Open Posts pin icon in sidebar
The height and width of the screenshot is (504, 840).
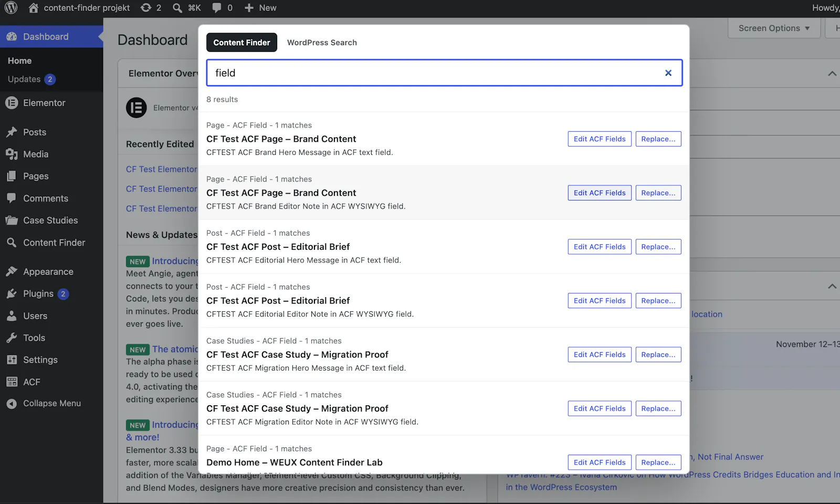coord(12,132)
